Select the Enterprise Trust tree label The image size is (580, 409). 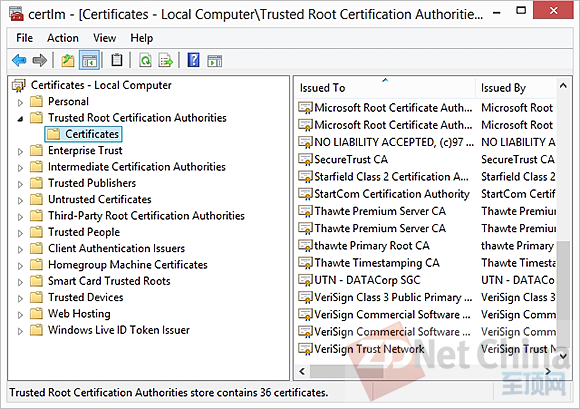tap(85, 151)
